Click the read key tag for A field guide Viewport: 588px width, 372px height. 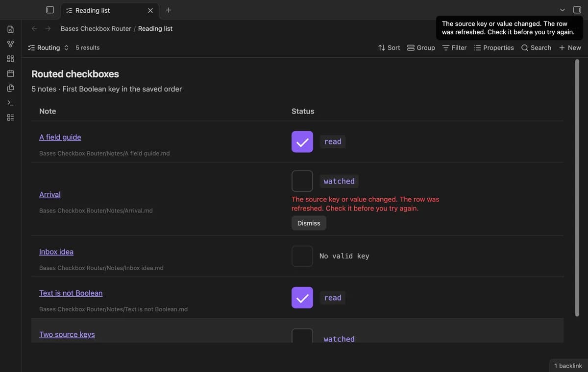333,141
